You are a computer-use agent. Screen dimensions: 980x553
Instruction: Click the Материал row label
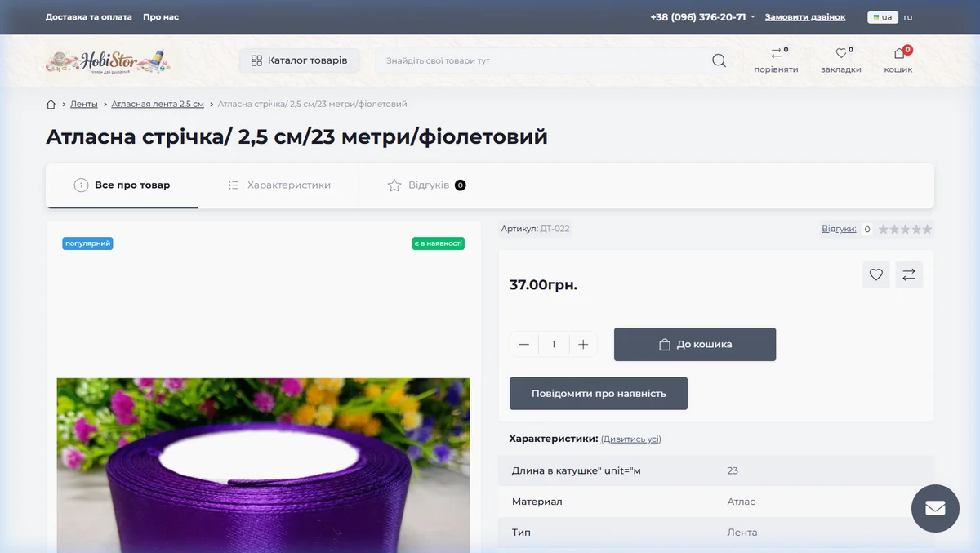point(537,502)
